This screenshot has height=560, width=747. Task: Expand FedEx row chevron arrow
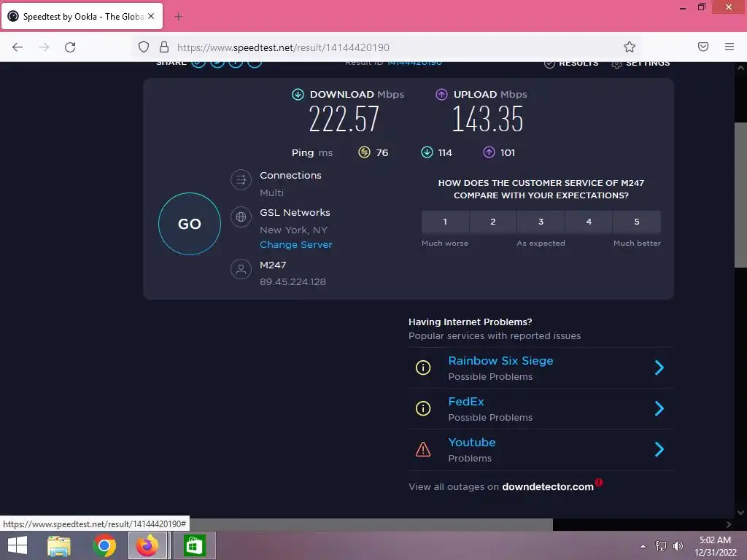tap(659, 408)
